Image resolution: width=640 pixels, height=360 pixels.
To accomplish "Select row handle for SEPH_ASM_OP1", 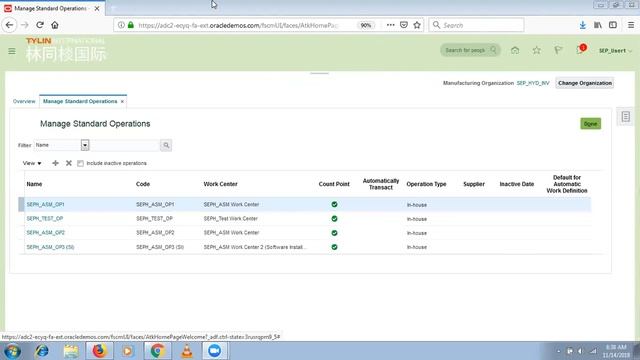I will (21, 204).
